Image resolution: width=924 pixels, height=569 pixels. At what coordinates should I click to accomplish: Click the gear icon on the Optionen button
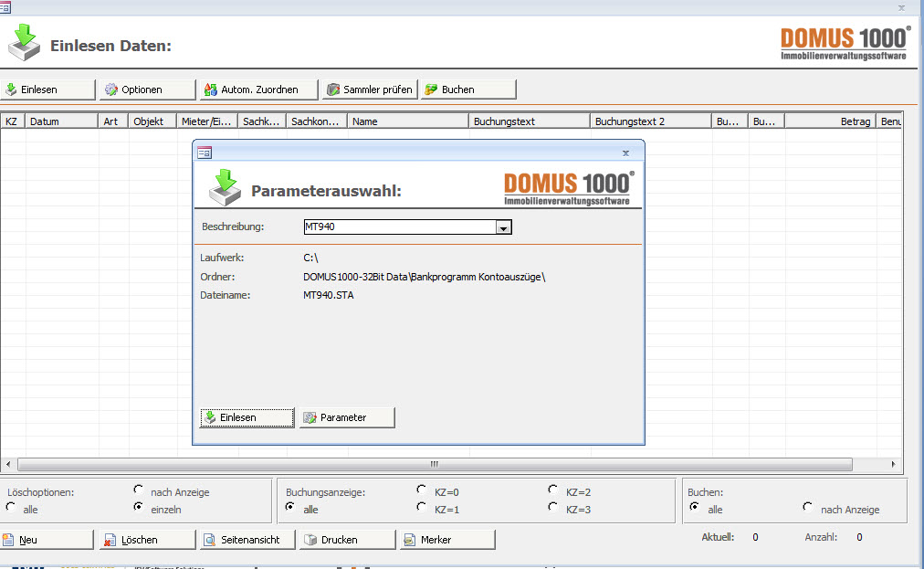tap(111, 90)
